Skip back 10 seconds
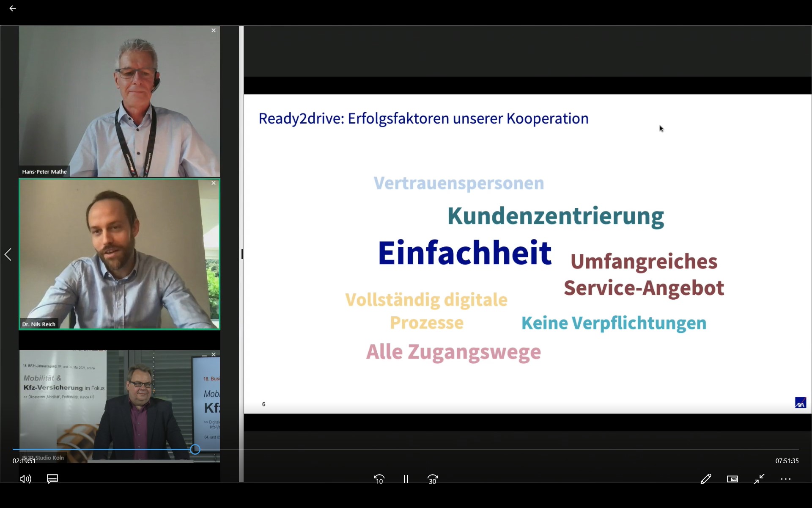Viewport: 812px width, 508px height. point(379,479)
